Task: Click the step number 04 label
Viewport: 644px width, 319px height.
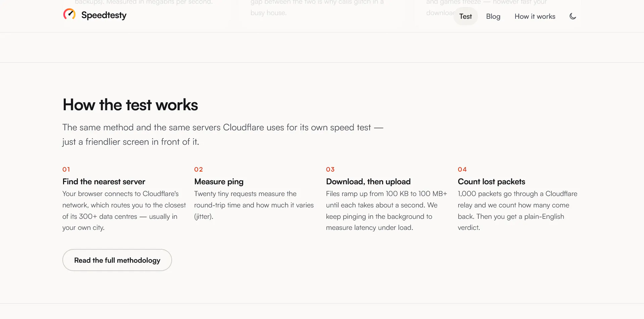Action: [x=462, y=170]
